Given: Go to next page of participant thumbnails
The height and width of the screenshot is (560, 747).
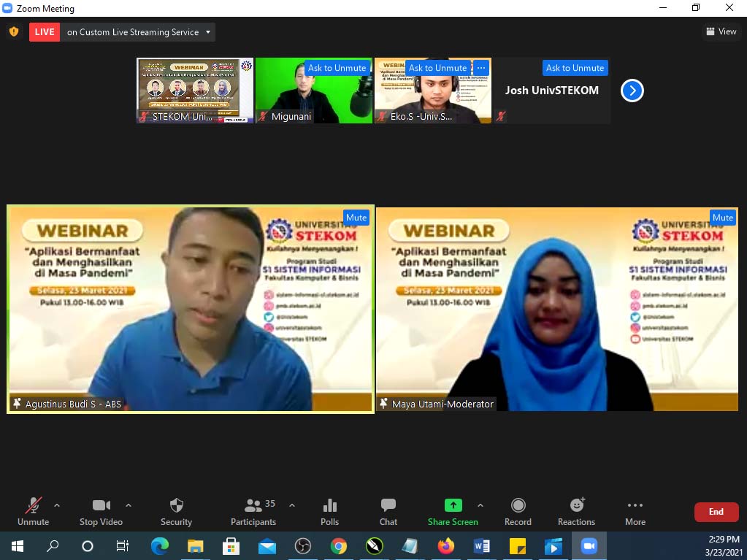Looking at the screenshot, I should [632, 91].
